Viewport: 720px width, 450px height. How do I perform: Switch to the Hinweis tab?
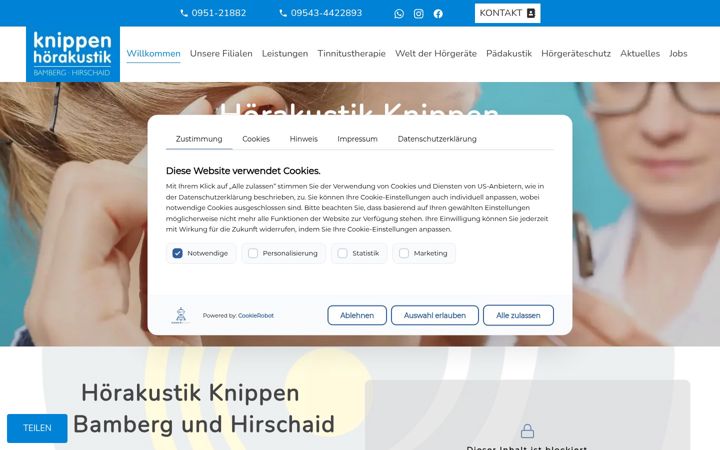(304, 139)
